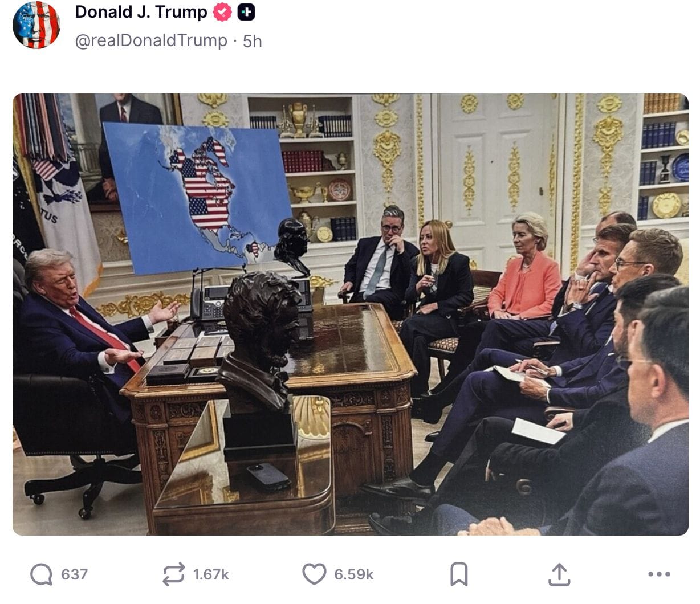The height and width of the screenshot is (604, 700).
Task: Click the pink verified checkmark badge
Action: (222, 12)
